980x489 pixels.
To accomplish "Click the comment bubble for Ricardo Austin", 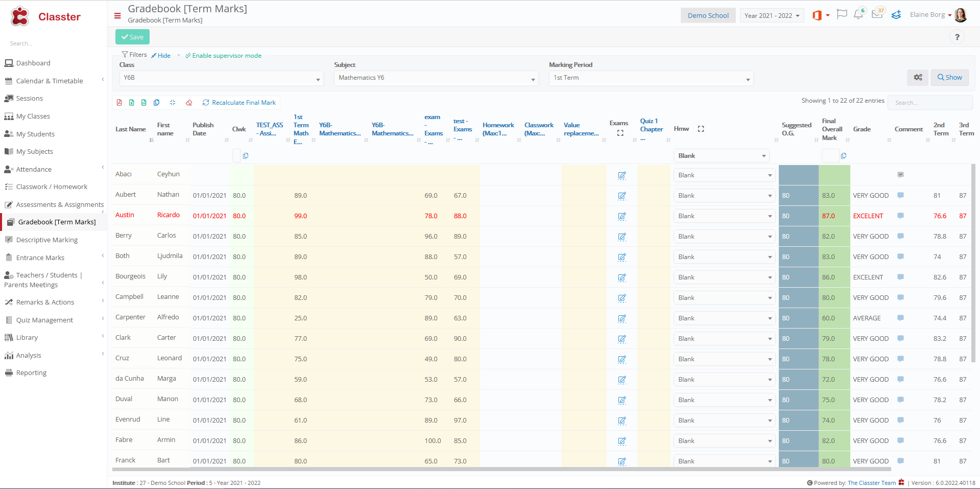I will tap(900, 216).
